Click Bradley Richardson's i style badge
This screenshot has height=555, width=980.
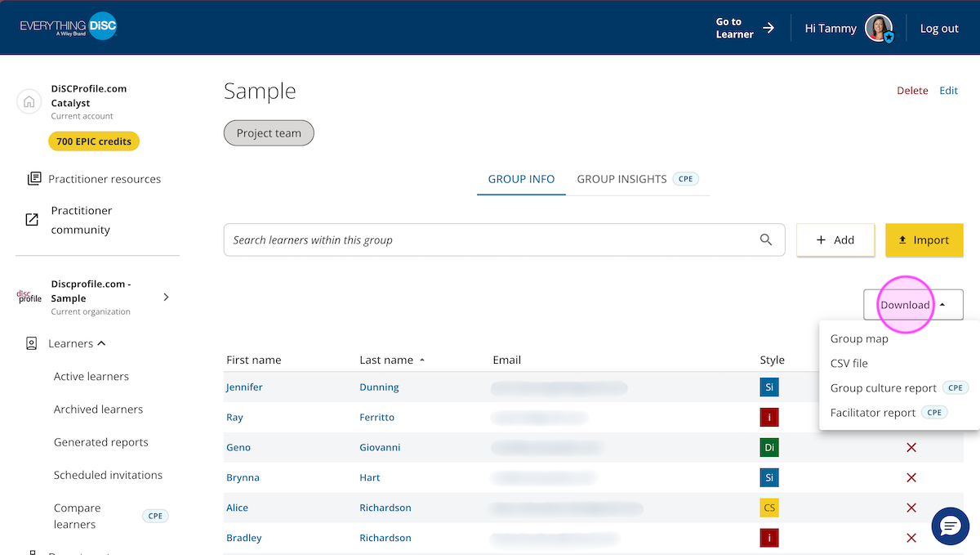coord(768,538)
